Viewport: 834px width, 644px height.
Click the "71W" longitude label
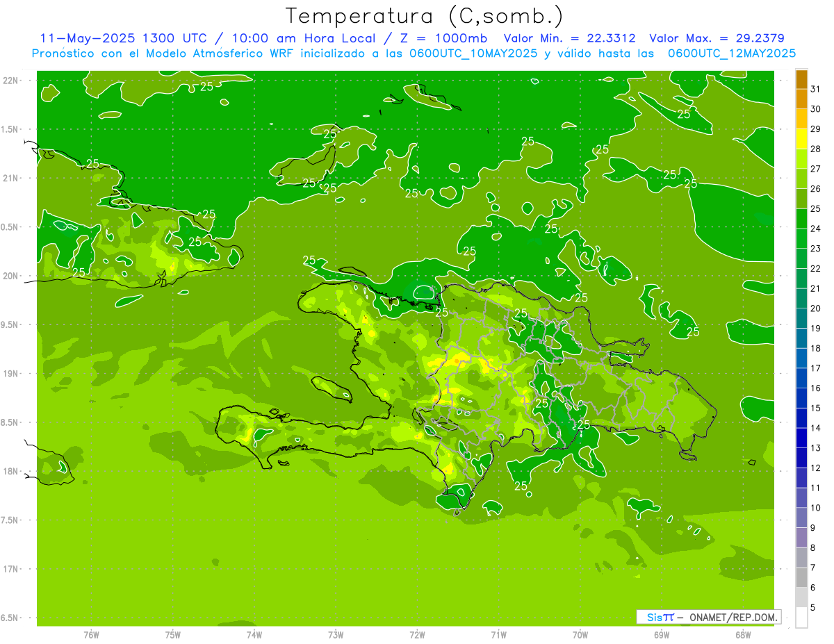coord(499,634)
